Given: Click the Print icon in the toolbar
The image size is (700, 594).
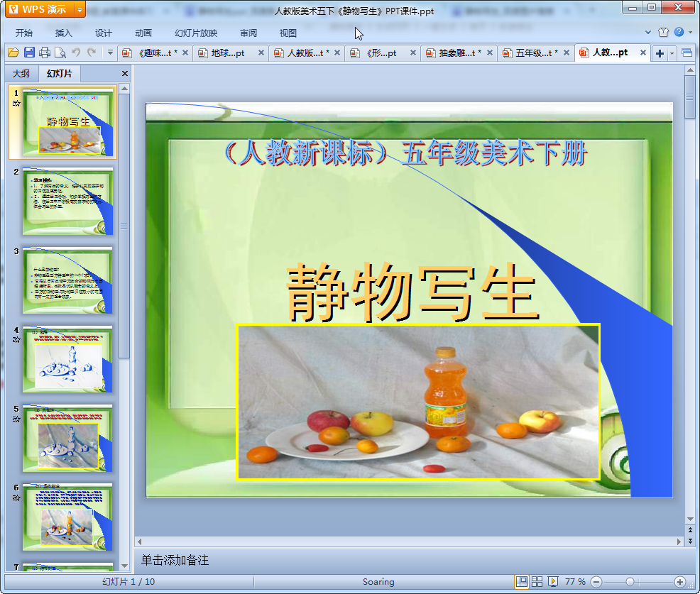Looking at the screenshot, I should pos(44,53).
